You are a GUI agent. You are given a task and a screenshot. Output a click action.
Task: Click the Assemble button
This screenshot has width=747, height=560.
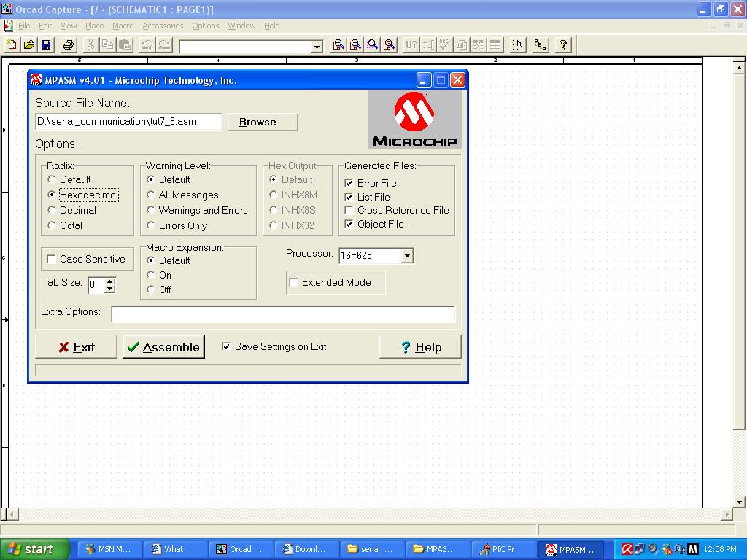pos(163,346)
